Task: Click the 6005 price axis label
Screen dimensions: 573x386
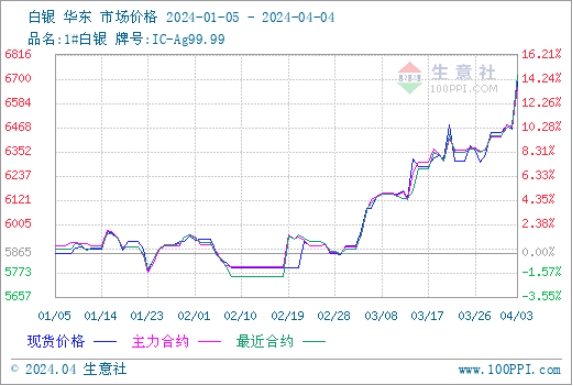Action: pyautogui.click(x=18, y=223)
